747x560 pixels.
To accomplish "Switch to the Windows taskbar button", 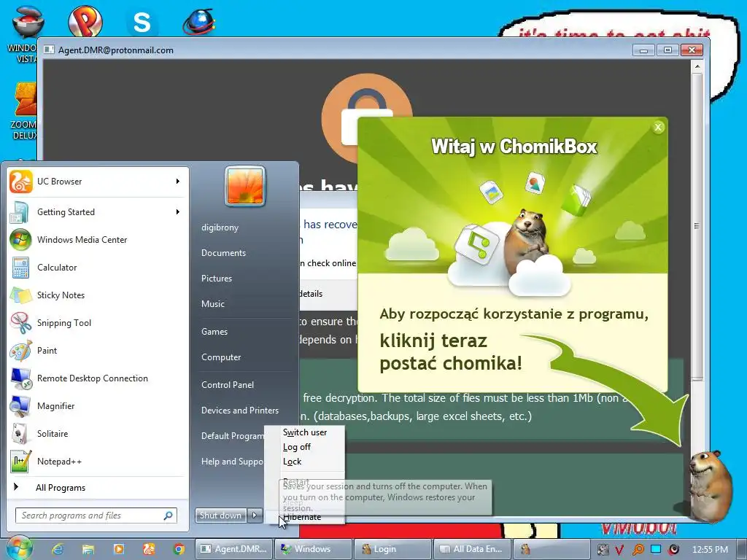I will (313, 549).
